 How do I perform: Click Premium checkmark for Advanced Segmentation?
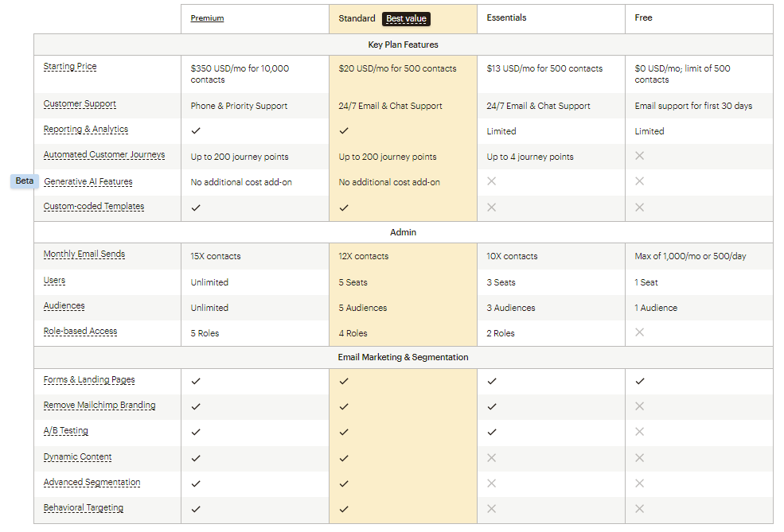tap(196, 483)
